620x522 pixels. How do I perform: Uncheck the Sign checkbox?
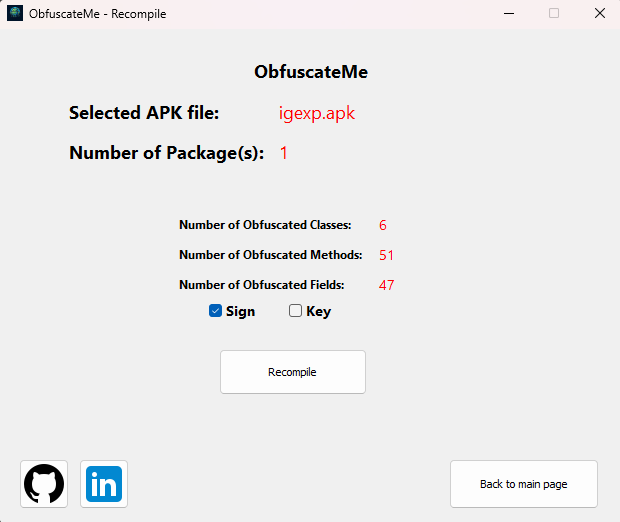coord(215,311)
